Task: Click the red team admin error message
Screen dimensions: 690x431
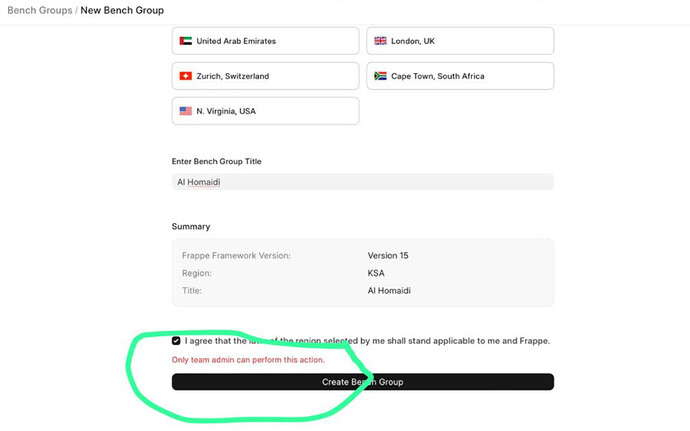Action: (247, 359)
